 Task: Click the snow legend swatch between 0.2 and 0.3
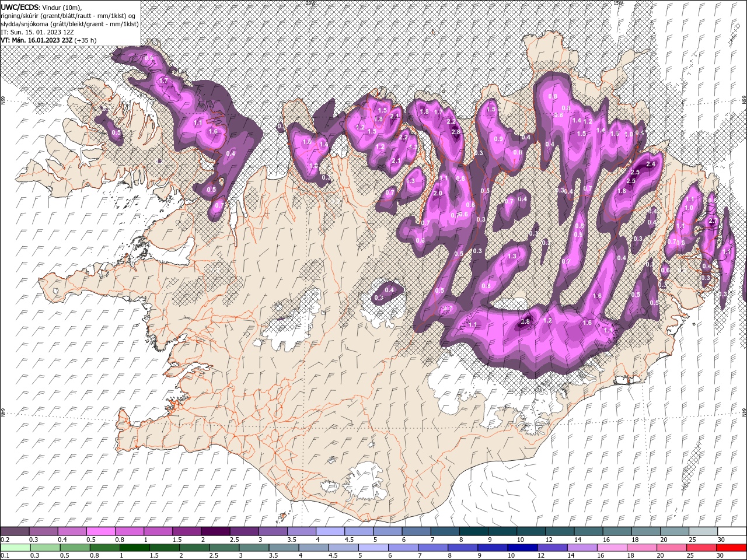tap(15, 531)
